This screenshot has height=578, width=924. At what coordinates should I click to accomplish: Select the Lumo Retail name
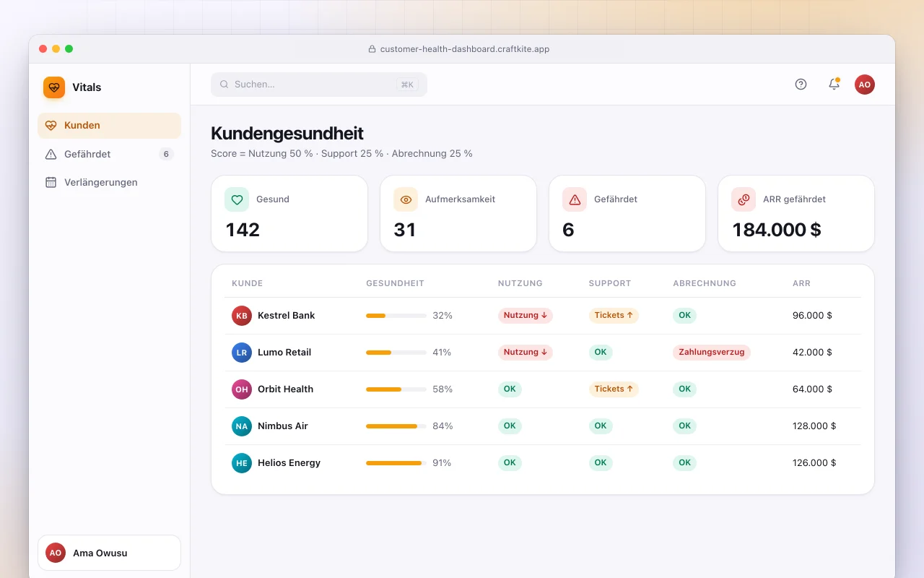[x=284, y=353]
